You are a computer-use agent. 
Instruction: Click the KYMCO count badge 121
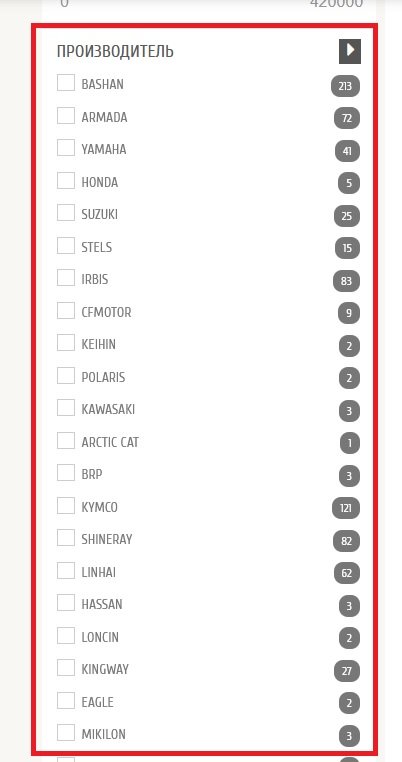point(346,509)
